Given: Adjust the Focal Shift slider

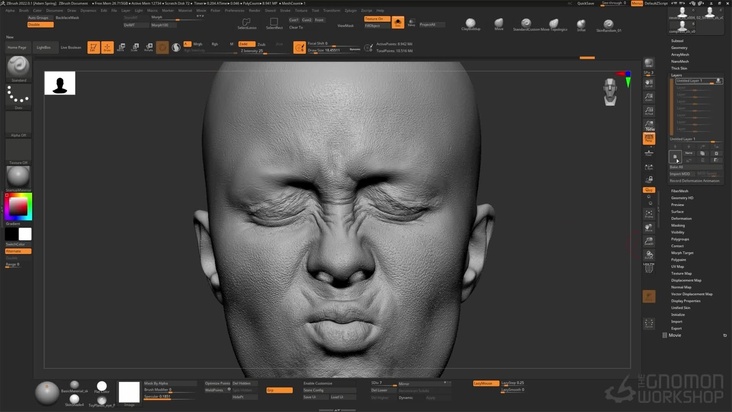Looking at the screenshot, I should [x=334, y=44].
